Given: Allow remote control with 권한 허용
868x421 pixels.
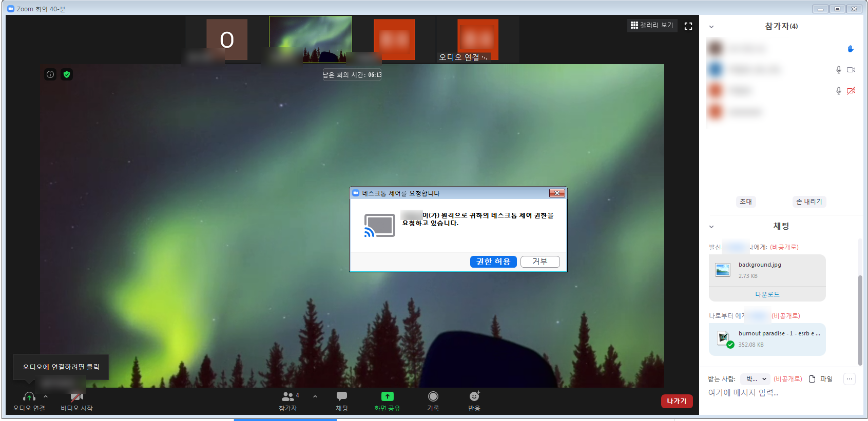Looking at the screenshot, I should (x=493, y=262).
